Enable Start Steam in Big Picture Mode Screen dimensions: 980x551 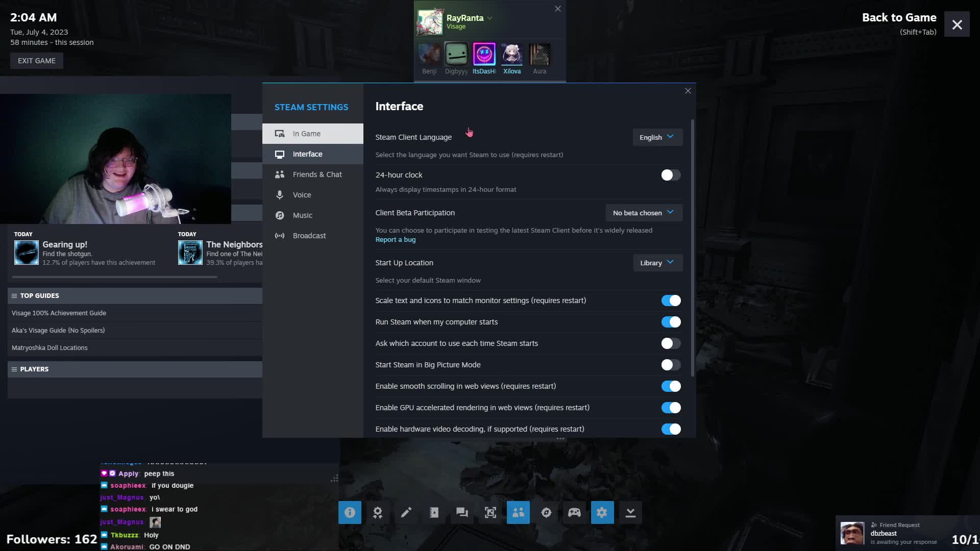pyautogui.click(x=671, y=365)
